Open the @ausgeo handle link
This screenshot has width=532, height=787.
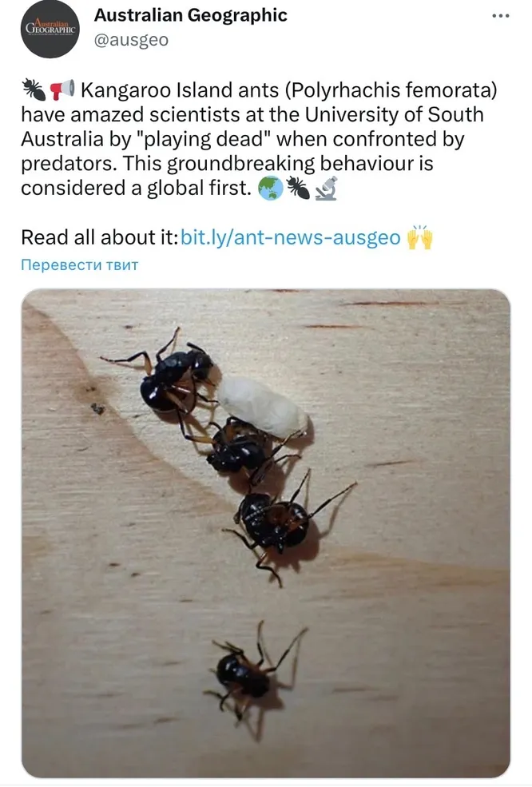point(132,40)
